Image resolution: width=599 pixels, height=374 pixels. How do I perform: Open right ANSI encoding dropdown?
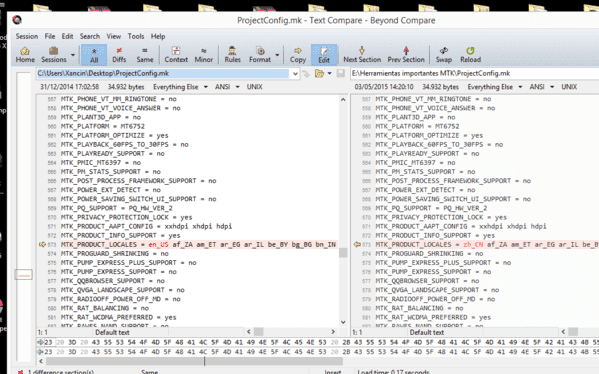click(x=541, y=87)
